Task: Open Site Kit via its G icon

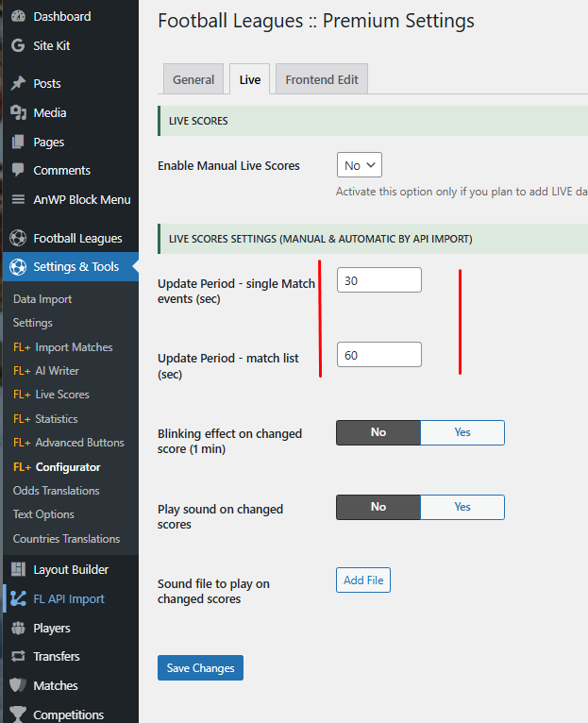Action: [18, 45]
